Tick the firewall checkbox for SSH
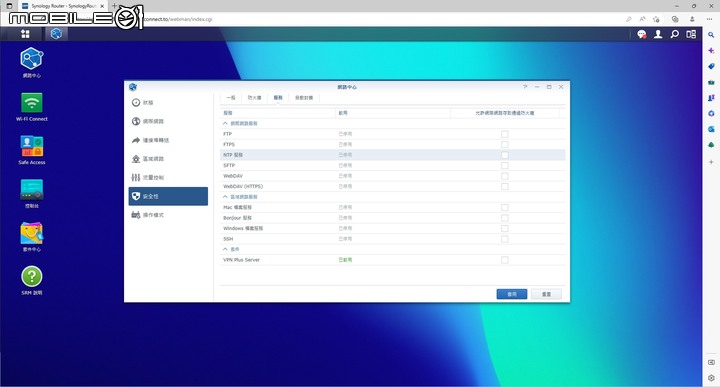Image resolution: width=720 pixels, height=387 pixels. point(505,239)
